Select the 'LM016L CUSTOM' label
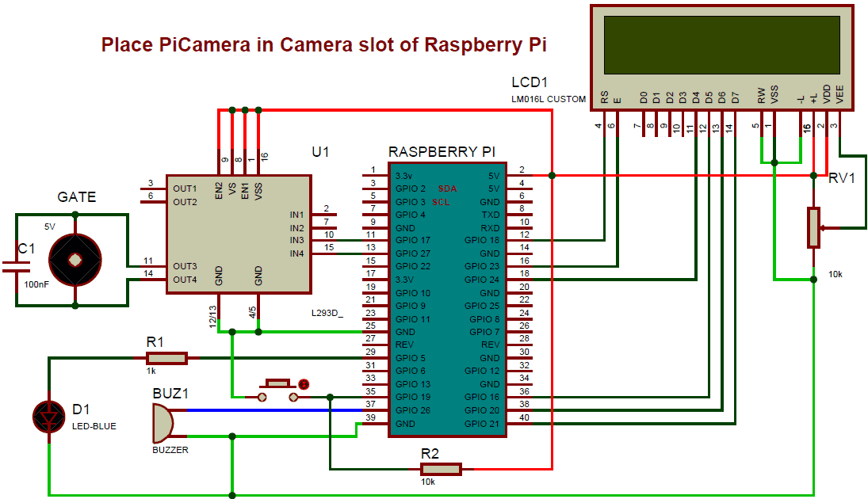 [548, 99]
